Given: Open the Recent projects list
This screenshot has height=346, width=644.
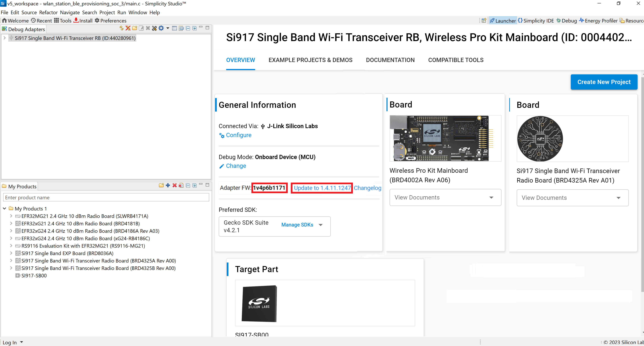Looking at the screenshot, I should pyautogui.click(x=41, y=20).
